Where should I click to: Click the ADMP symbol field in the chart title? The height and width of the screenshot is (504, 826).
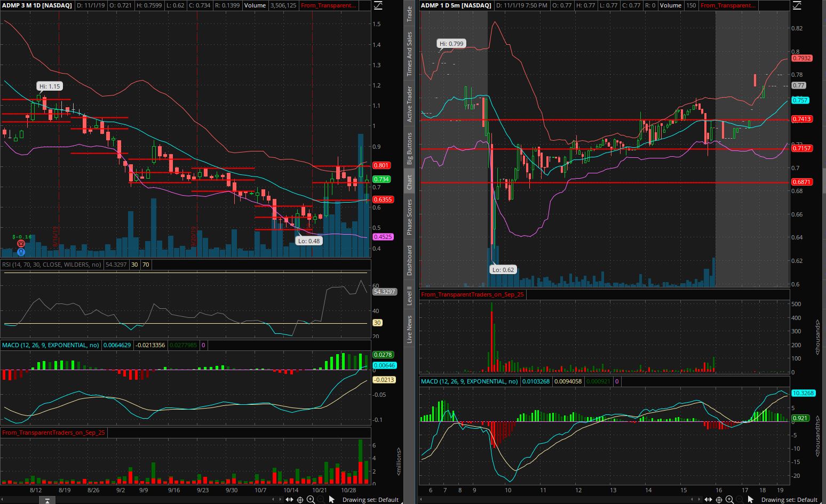click(11, 5)
